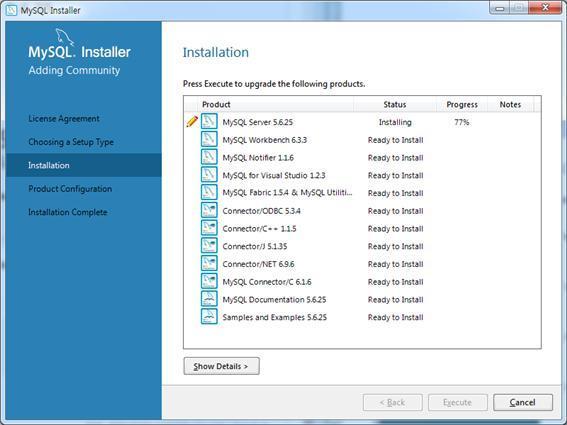Screen dimensions: 567x425
Task: Close the MySQL Installer window
Action: click(x=545, y=8)
